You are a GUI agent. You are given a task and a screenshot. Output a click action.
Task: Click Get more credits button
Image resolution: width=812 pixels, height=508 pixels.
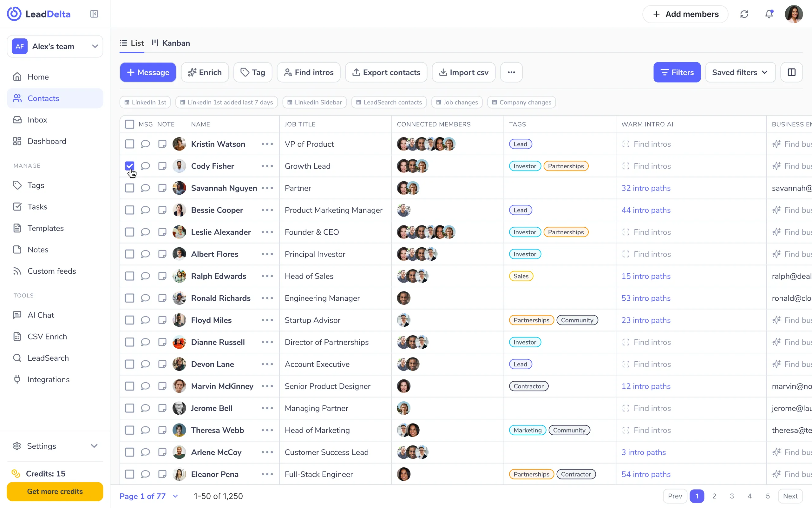click(x=55, y=491)
